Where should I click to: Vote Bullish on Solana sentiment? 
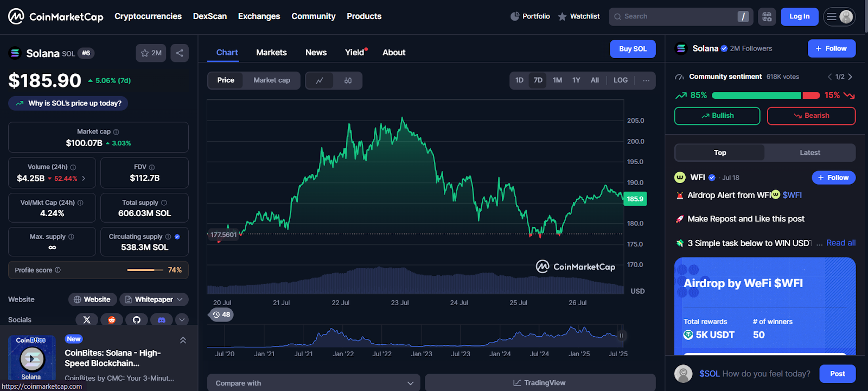click(717, 116)
